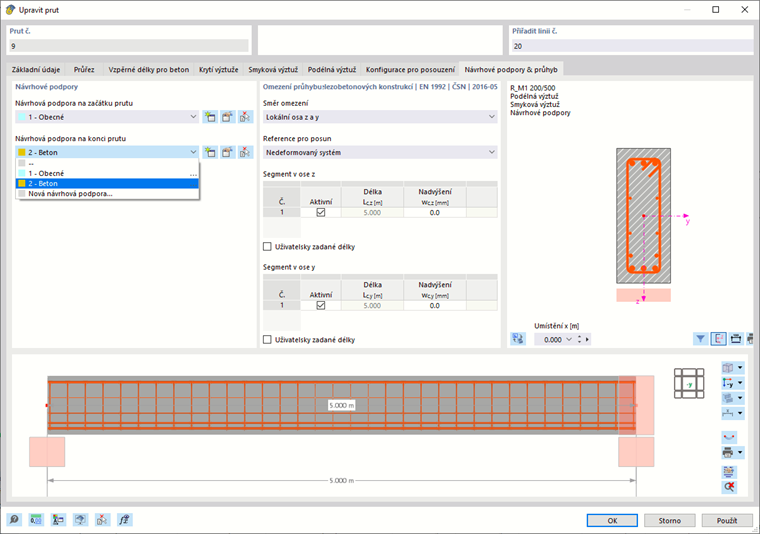Toggle the section axes display icon
Image resolution: width=760 pixels, height=534 pixels.
coord(718,339)
